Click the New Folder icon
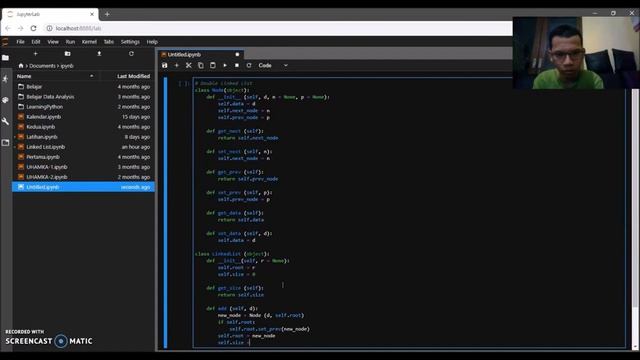The height and width of the screenshot is (360, 640). pyautogui.click(x=67, y=53)
